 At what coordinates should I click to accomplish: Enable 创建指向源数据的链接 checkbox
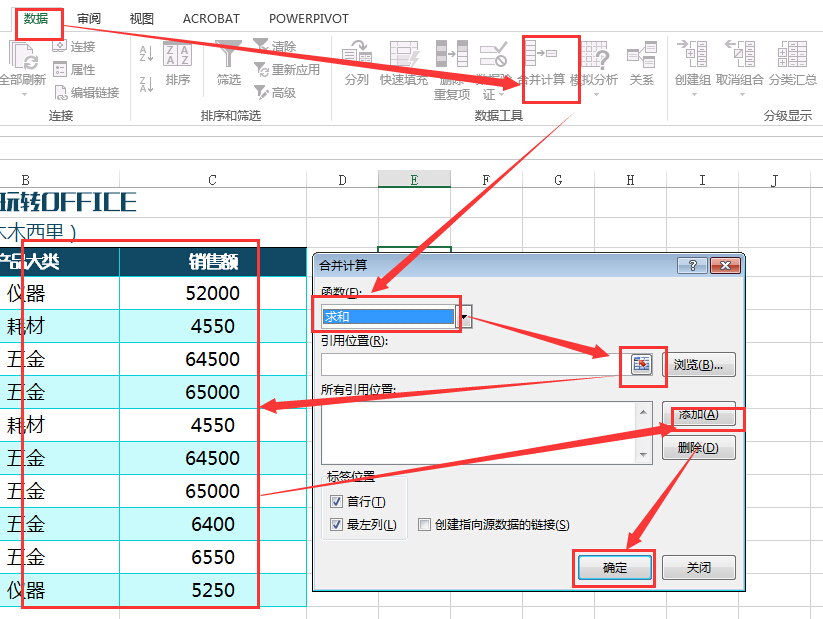[424, 524]
